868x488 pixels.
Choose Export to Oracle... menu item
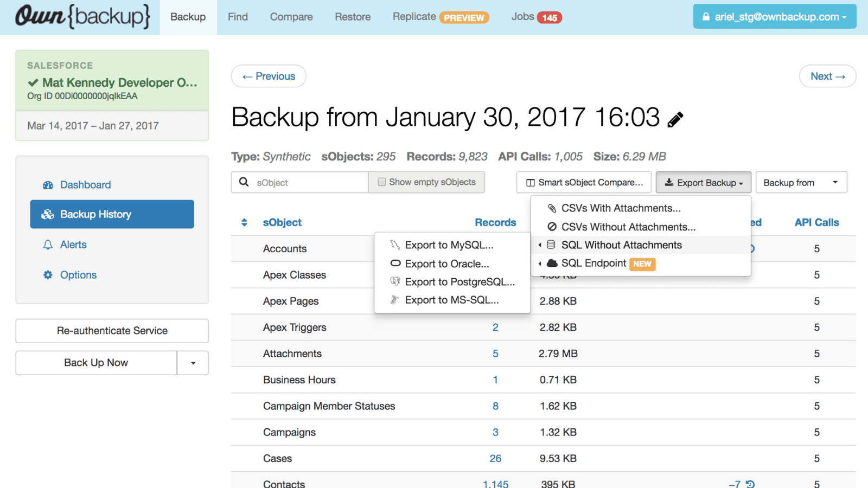[452, 264]
